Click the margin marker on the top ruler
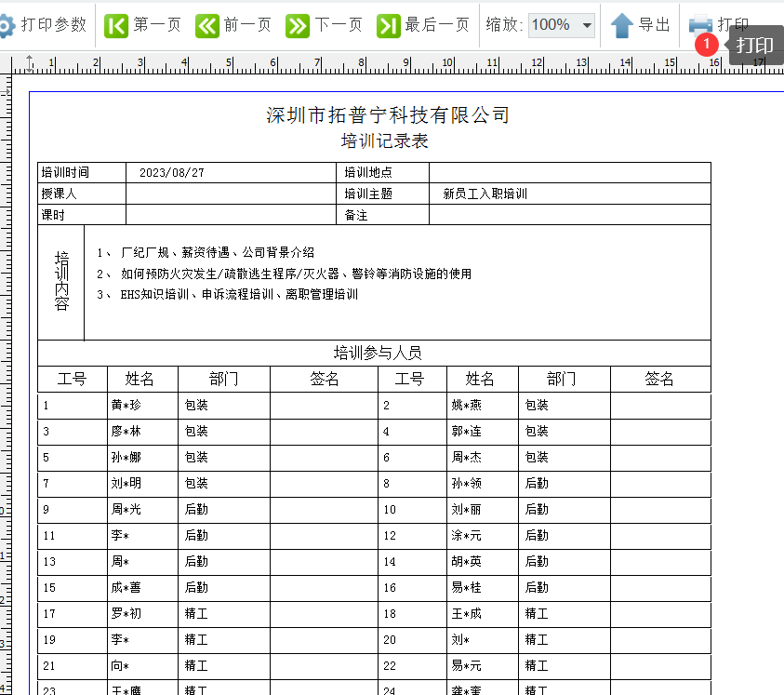Screen dimensions: 784x695 tap(30, 63)
